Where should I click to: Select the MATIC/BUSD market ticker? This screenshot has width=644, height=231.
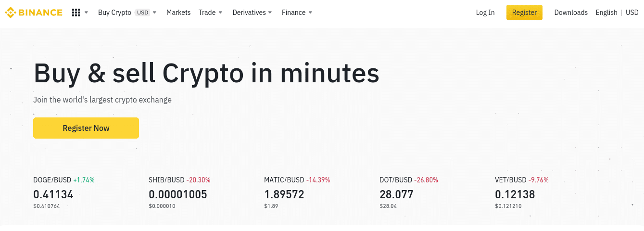[x=297, y=192]
